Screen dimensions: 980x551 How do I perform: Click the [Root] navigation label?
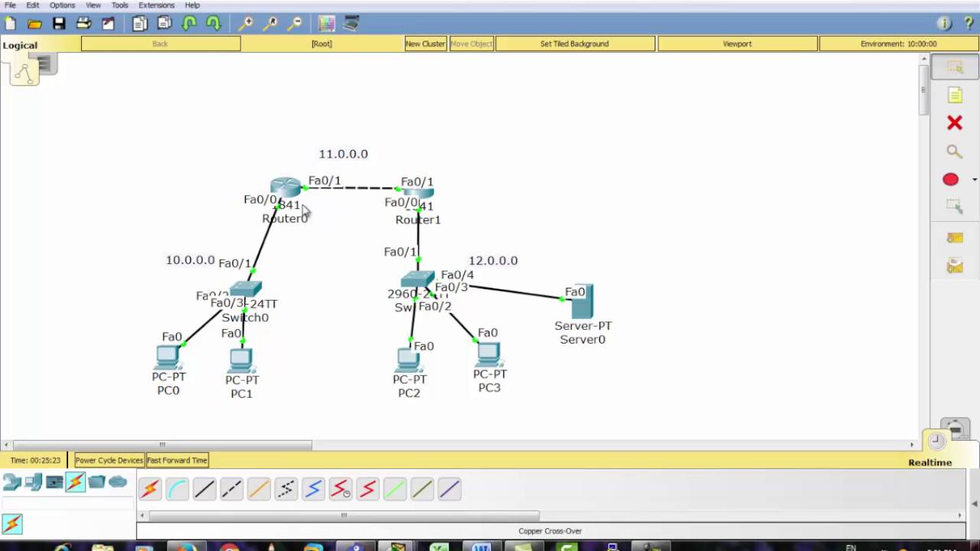pos(322,44)
